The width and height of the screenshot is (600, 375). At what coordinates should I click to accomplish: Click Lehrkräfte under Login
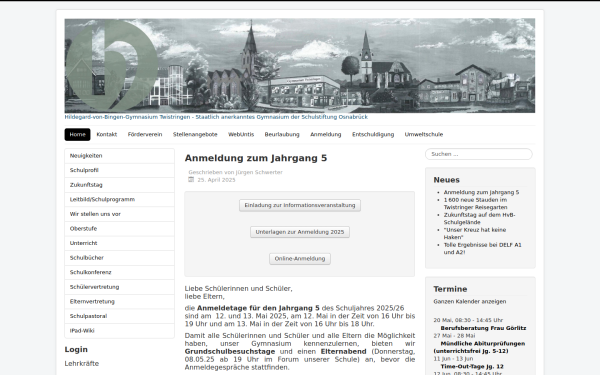click(82, 364)
